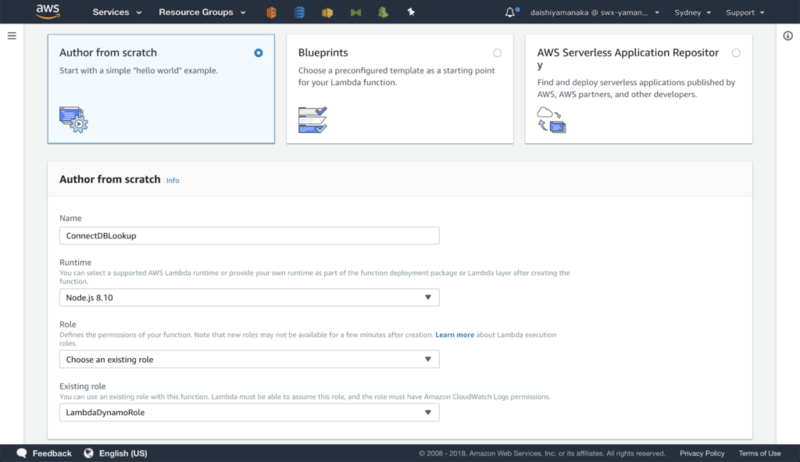The image size is (800, 462).
Task: Open the Services menu
Action: tap(117, 12)
